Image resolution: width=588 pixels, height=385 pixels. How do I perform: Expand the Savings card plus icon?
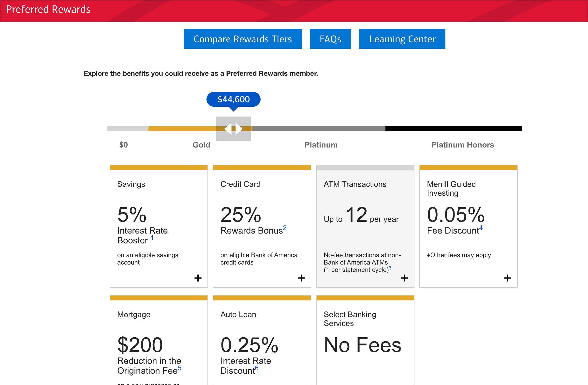(x=198, y=278)
